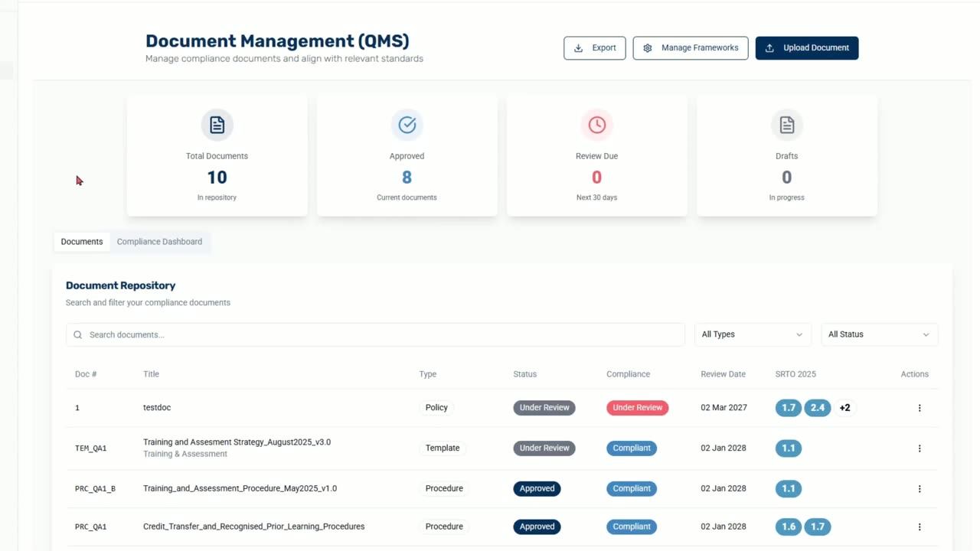Open actions menu for PRC_QA1_B row
The width and height of the screenshot is (980, 551).
click(920, 489)
